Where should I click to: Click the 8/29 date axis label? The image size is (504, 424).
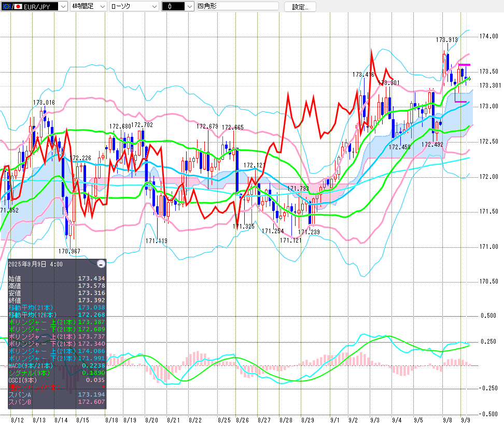pyautogui.click(x=307, y=420)
